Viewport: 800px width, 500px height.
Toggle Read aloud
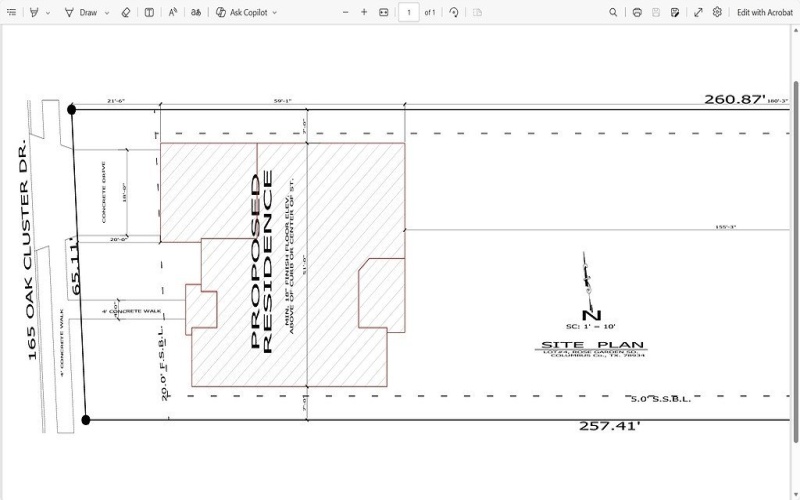[172, 12]
